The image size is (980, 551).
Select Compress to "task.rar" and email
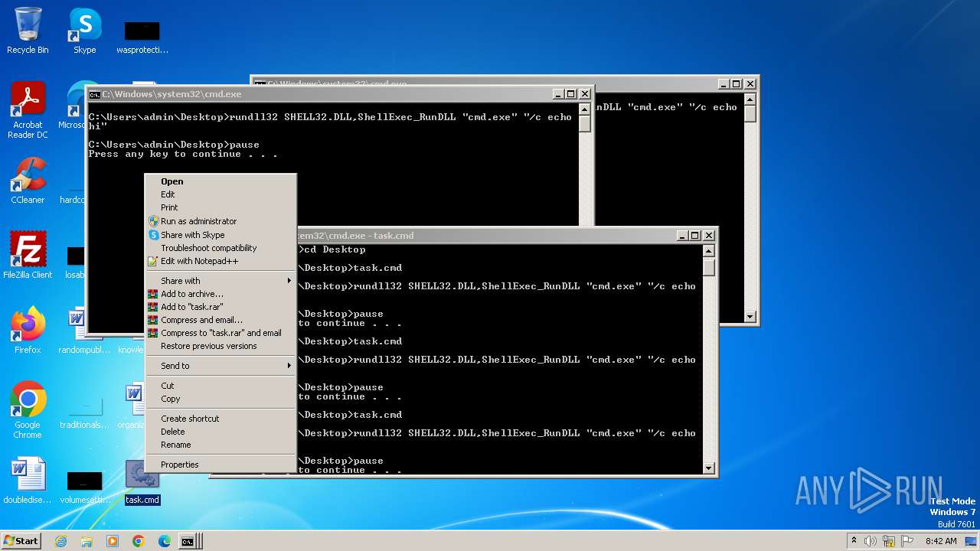click(x=220, y=333)
